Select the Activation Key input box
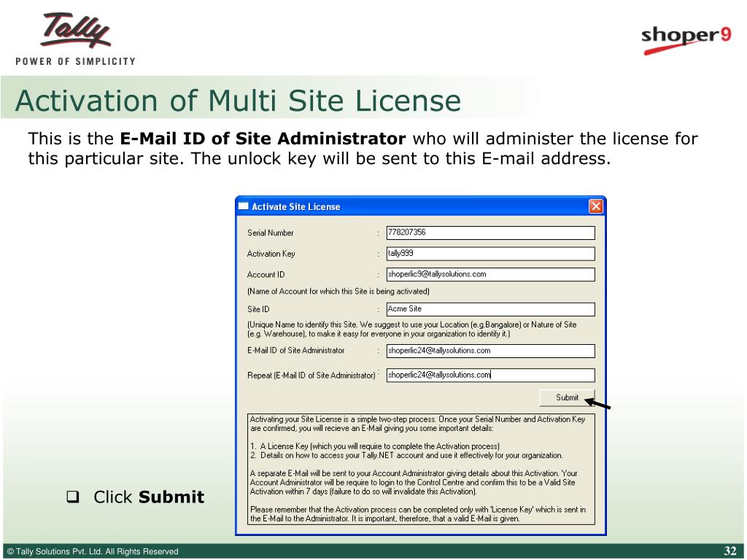 491,253
